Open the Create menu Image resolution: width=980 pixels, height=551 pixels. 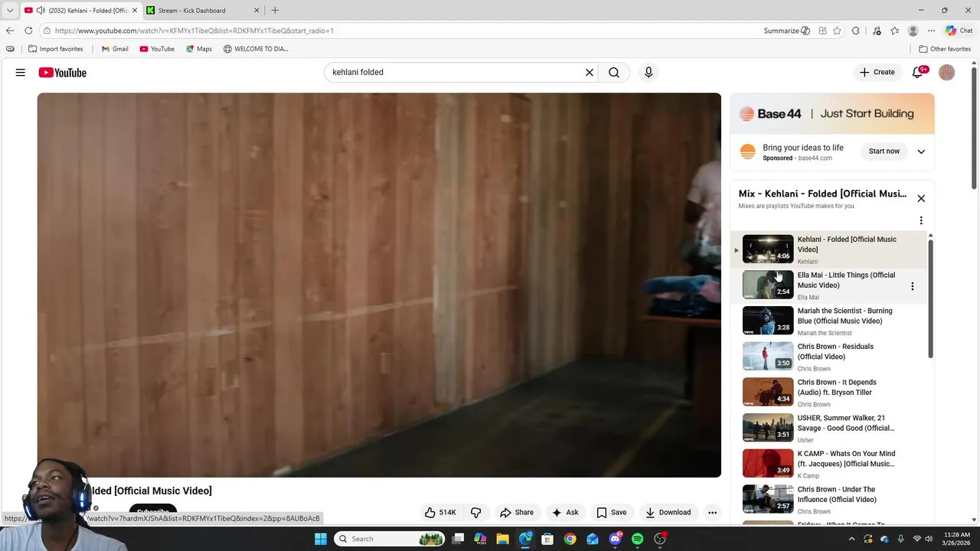tap(877, 73)
